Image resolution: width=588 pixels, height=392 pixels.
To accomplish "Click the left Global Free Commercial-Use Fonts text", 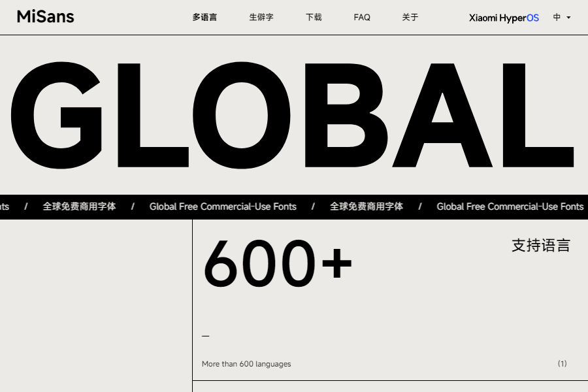I will (223, 206).
